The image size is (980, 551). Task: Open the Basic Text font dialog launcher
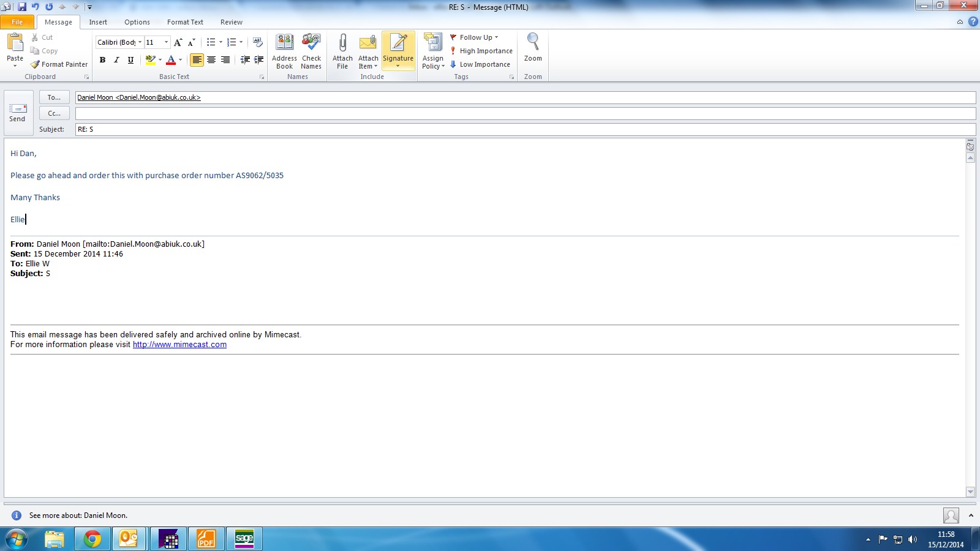pyautogui.click(x=262, y=77)
